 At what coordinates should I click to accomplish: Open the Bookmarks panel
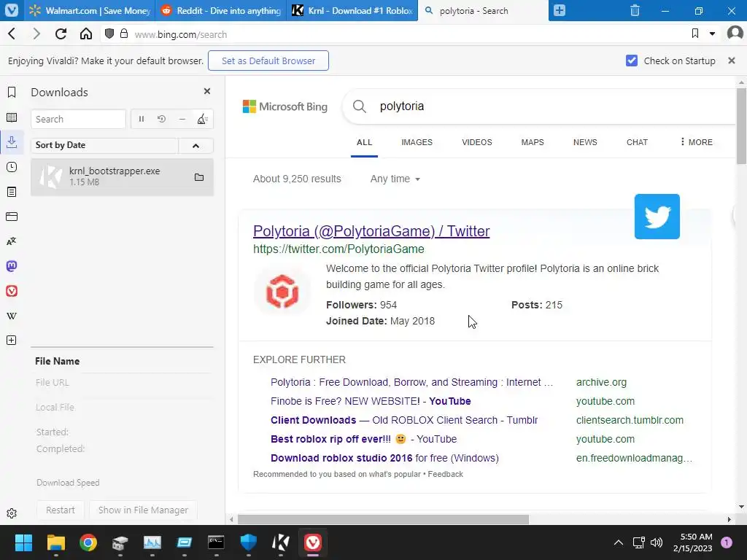point(12,92)
